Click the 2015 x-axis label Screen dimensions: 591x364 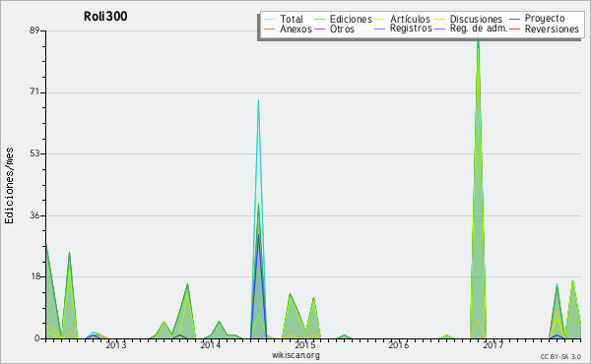tap(305, 344)
